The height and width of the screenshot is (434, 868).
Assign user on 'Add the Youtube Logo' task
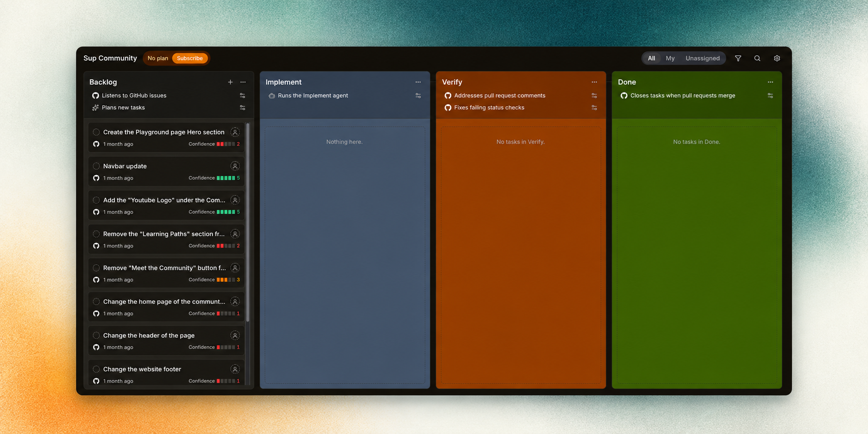click(235, 200)
